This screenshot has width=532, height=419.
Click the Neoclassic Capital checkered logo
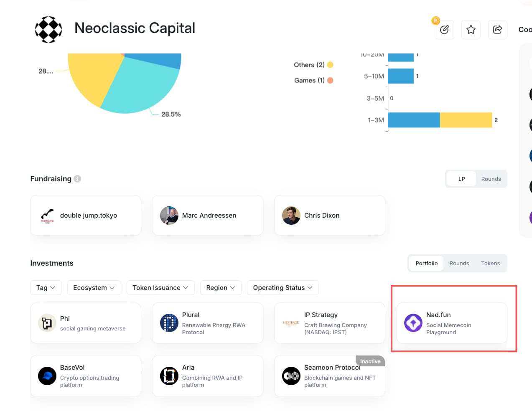click(x=48, y=30)
